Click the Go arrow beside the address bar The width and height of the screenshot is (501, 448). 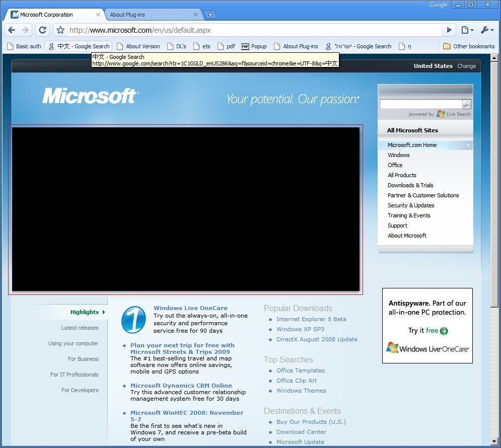point(449,30)
